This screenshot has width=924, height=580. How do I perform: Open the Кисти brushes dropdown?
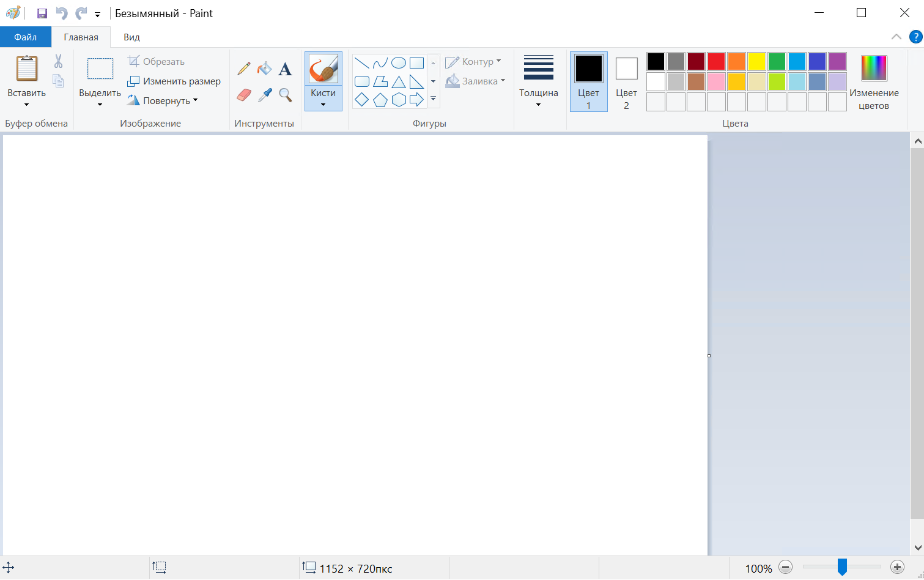click(323, 99)
